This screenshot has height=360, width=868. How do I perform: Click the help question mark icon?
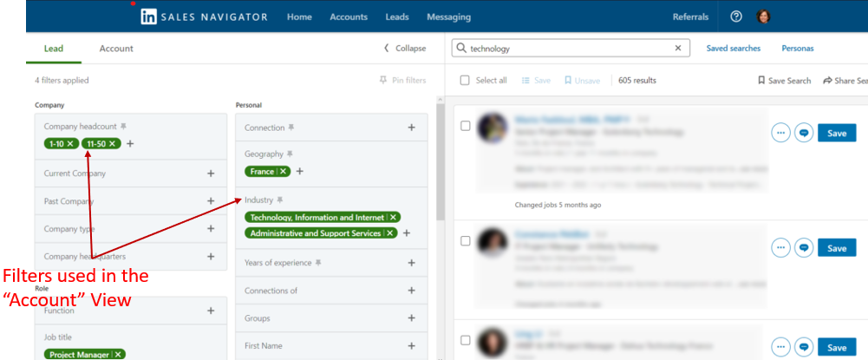pyautogui.click(x=736, y=16)
